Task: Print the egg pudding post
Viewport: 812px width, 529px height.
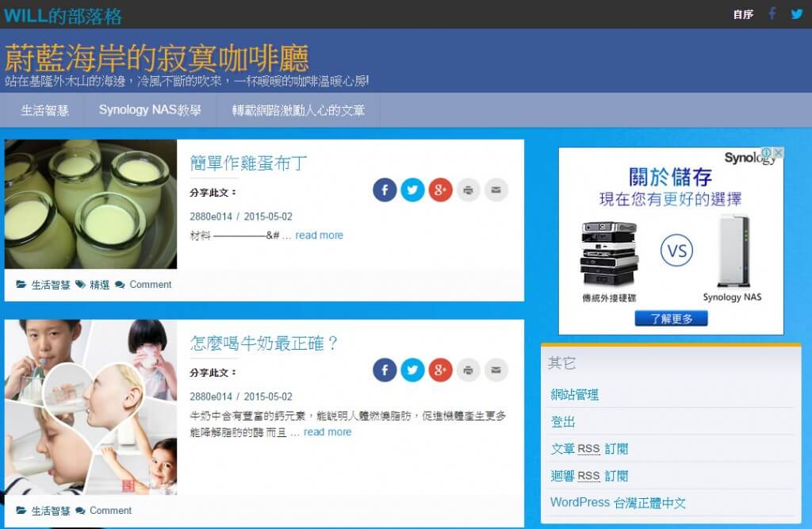Action: click(x=469, y=190)
